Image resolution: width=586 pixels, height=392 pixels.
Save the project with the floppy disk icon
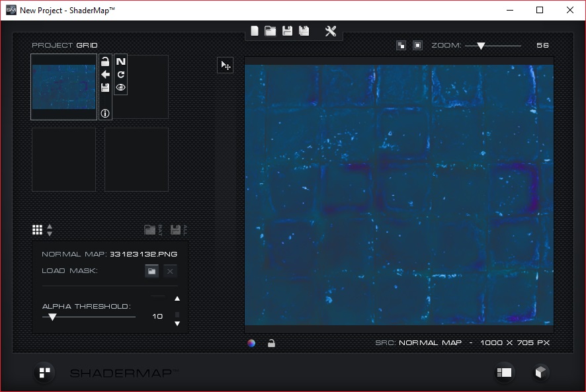click(x=287, y=31)
